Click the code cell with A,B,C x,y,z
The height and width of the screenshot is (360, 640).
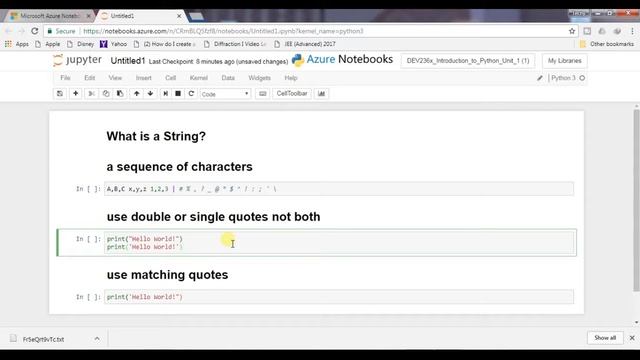pyautogui.click(x=339, y=189)
